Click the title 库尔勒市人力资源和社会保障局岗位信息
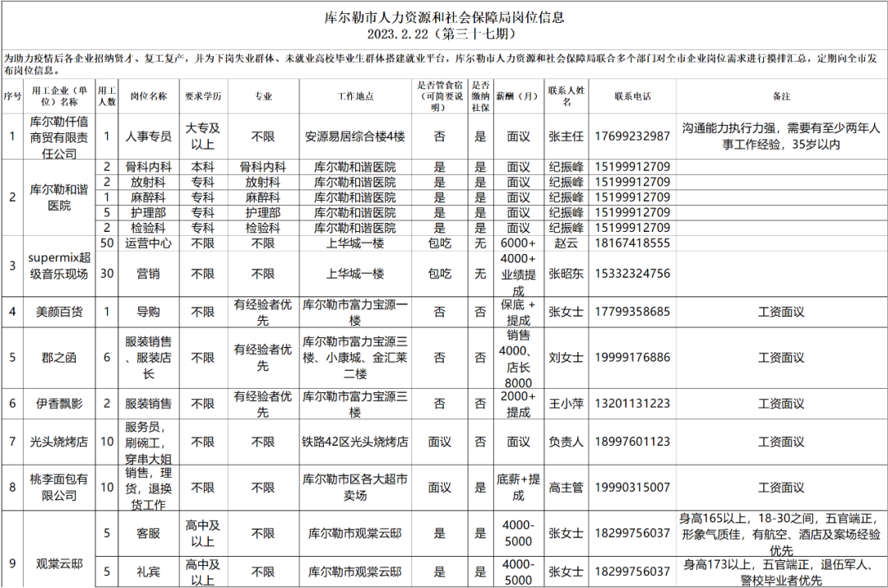The image size is (888, 588). (444, 17)
